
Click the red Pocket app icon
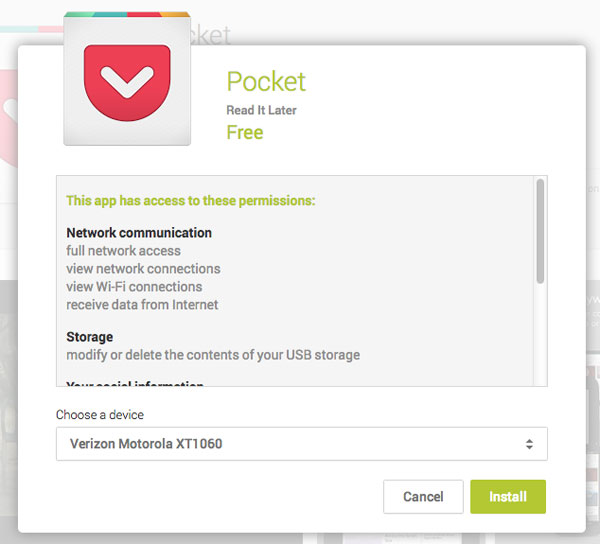[x=127, y=83]
